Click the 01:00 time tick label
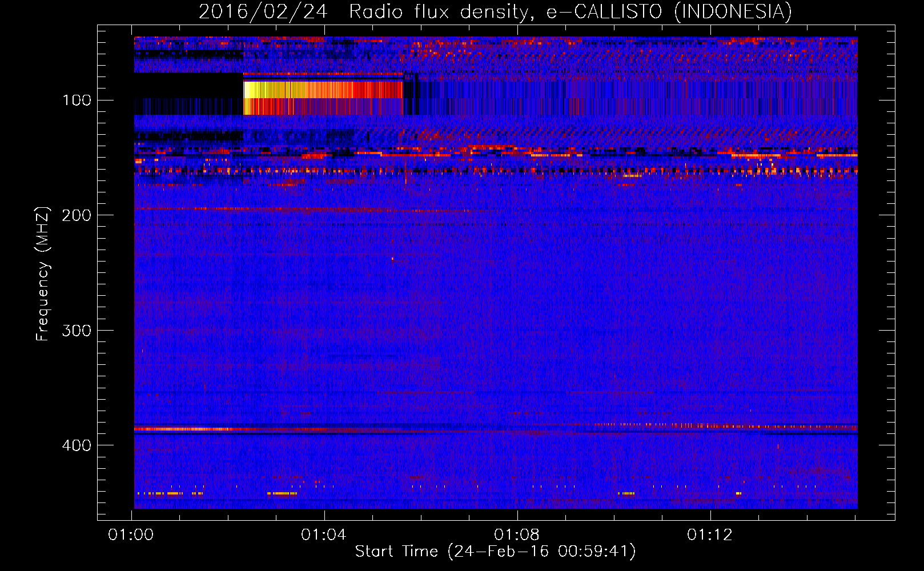Screen dimensions: 924x571 tap(131, 535)
